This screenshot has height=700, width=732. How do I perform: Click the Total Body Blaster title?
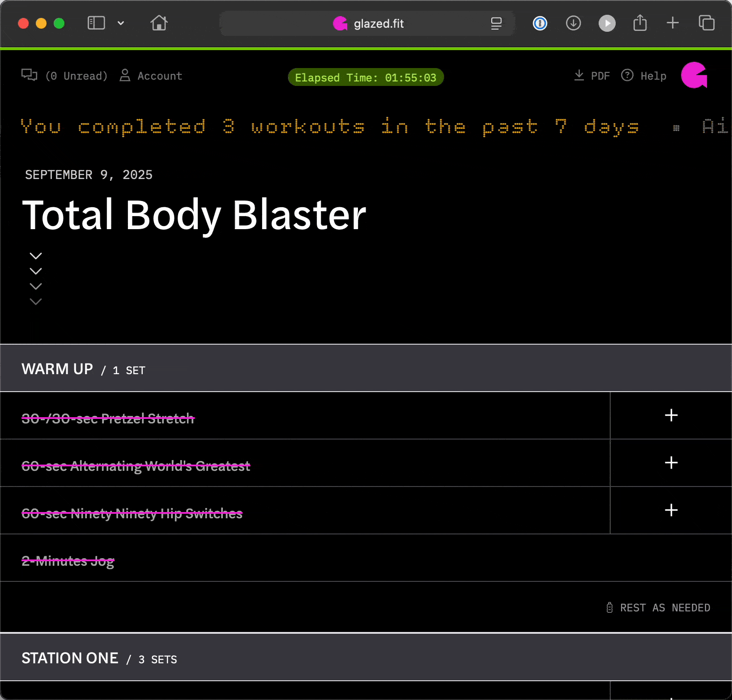pyautogui.click(x=194, y=216)
